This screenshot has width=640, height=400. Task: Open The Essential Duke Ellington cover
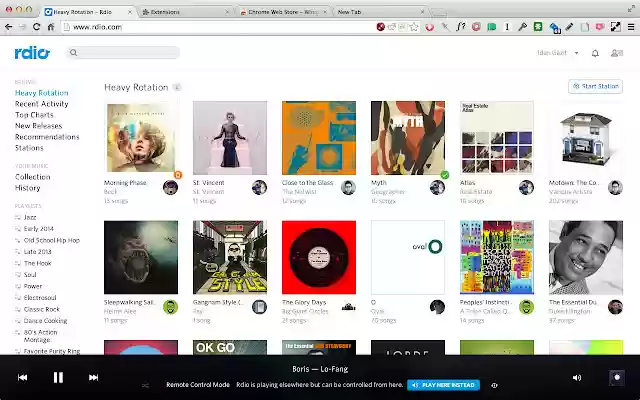[586, 257]
